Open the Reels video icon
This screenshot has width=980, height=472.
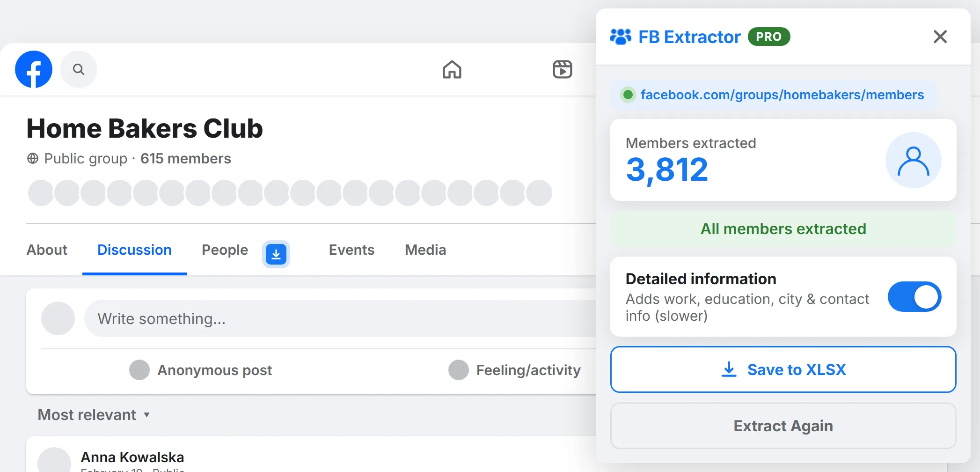[563, 69]
